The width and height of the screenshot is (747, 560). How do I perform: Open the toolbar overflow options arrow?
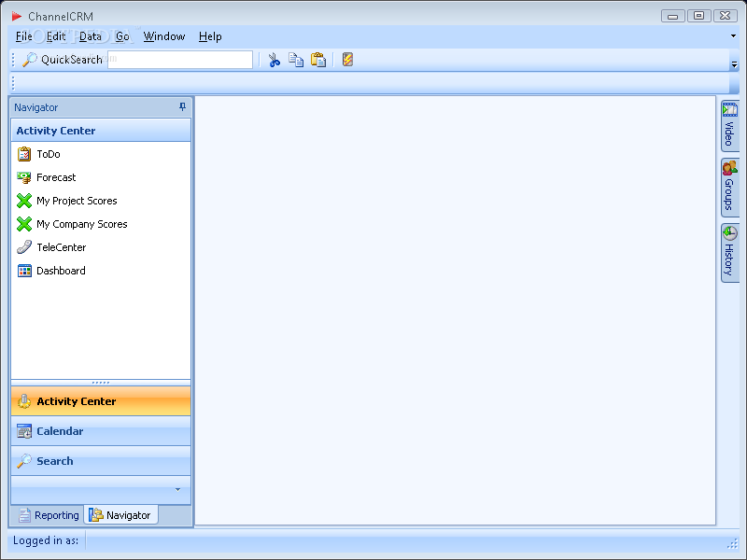pos(734,64)
